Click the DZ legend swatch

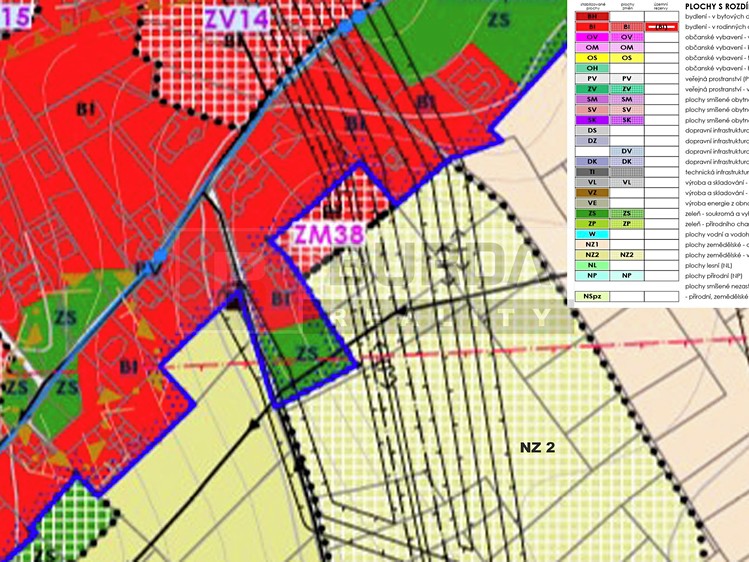[x=592, y=141]
